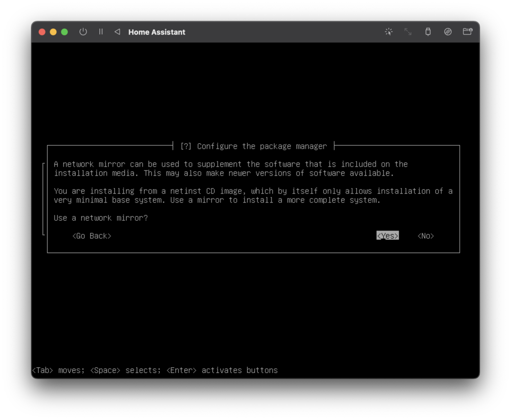511x420 pixels.
Task: Click the resize display arrows icon
Action: (408, 31)
